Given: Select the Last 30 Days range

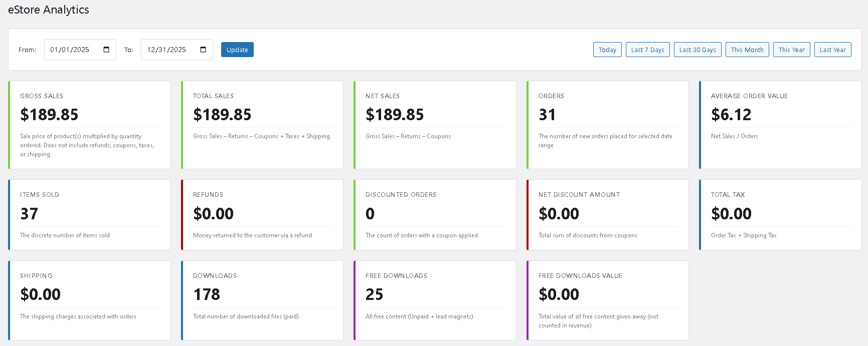Looking at the screenshot, I should [x=698, y=50].
